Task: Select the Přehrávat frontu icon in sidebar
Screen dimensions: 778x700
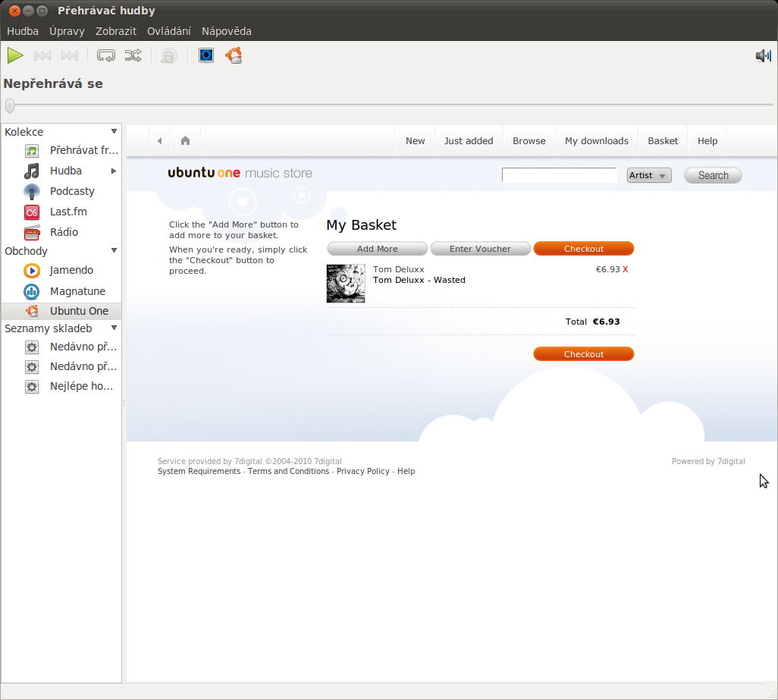Action: pos(32,150)
